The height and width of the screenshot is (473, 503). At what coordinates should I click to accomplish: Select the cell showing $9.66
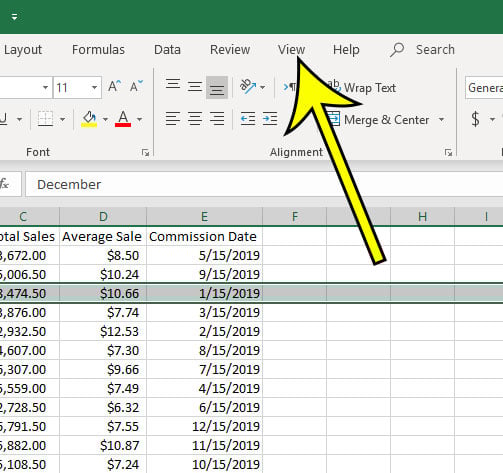point(103,369)
